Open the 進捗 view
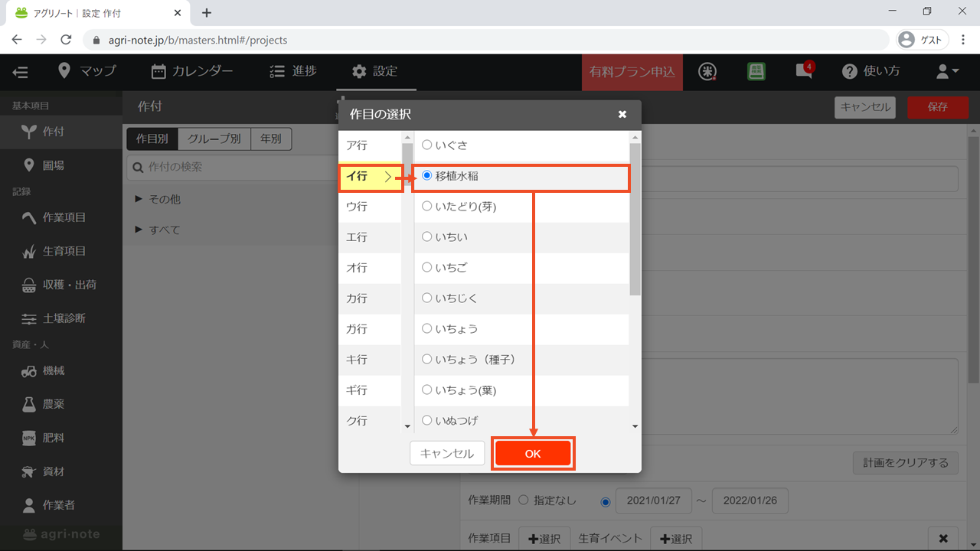Viewport: 980px width, 551px height. (x=293, y=71)
